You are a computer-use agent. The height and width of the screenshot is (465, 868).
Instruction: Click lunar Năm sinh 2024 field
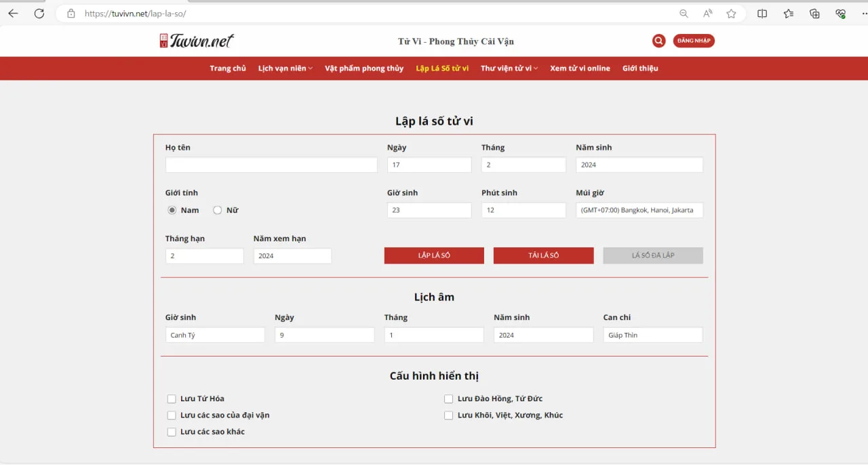pyautogui.click(x=543, y=335)
